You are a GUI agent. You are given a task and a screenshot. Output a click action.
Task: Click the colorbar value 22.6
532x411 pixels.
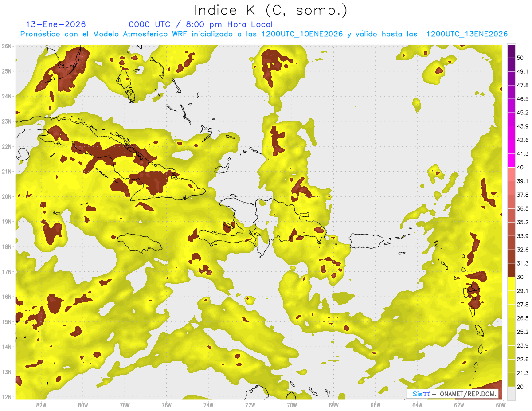(523, 360)
